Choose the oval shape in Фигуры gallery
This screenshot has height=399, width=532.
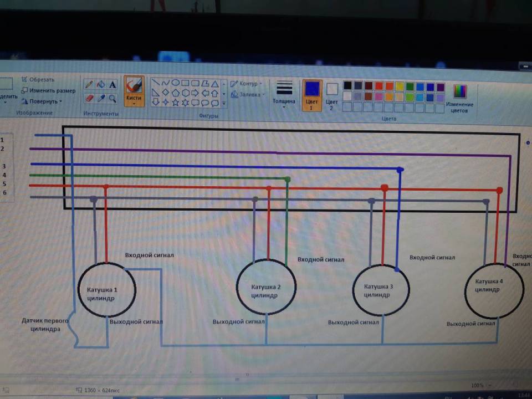point(175,83)
